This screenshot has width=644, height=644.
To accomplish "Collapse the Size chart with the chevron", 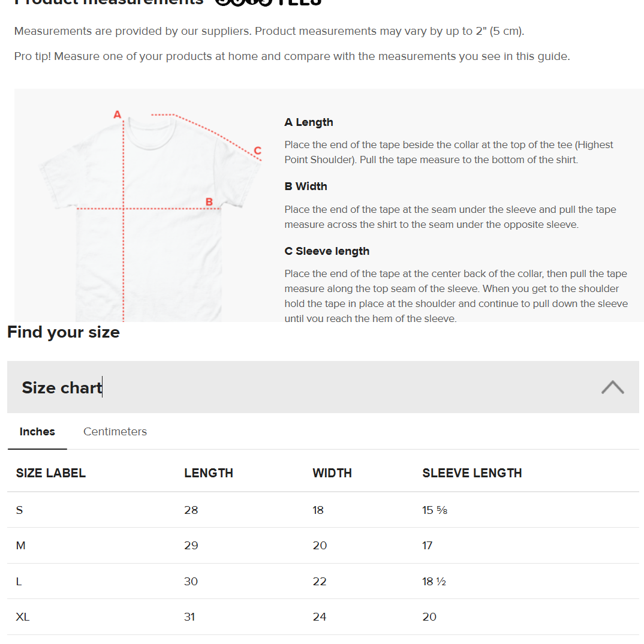I will click(x=612, y=387).
